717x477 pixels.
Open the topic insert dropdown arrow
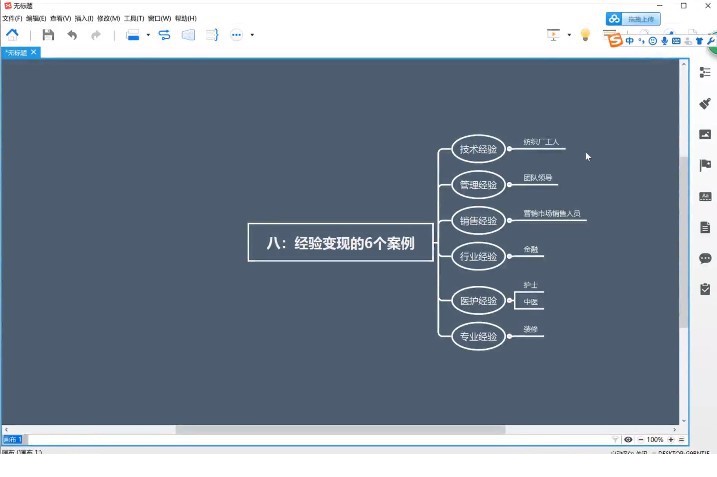coord(148,35)
